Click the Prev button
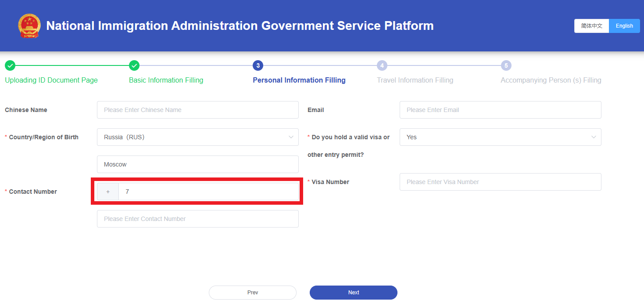Viewport: 644px width, 304px height. 253,293
